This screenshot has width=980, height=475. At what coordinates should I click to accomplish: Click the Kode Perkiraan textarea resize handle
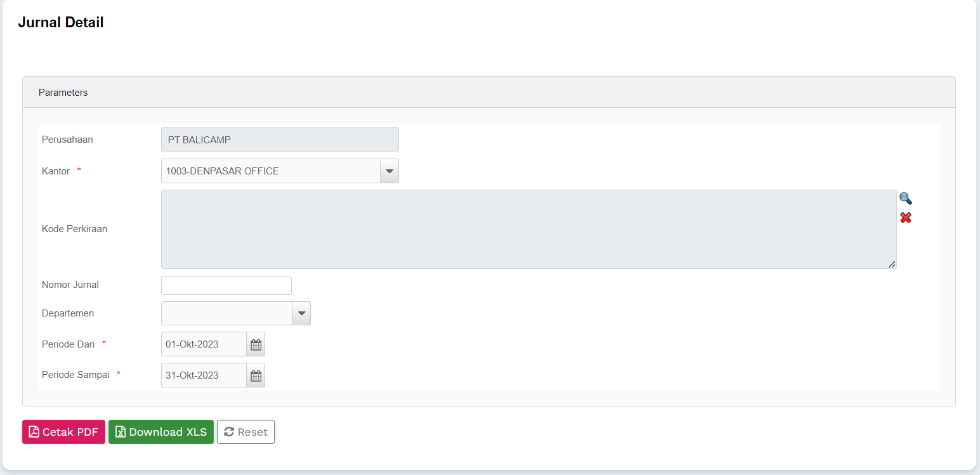pos(892,264)
